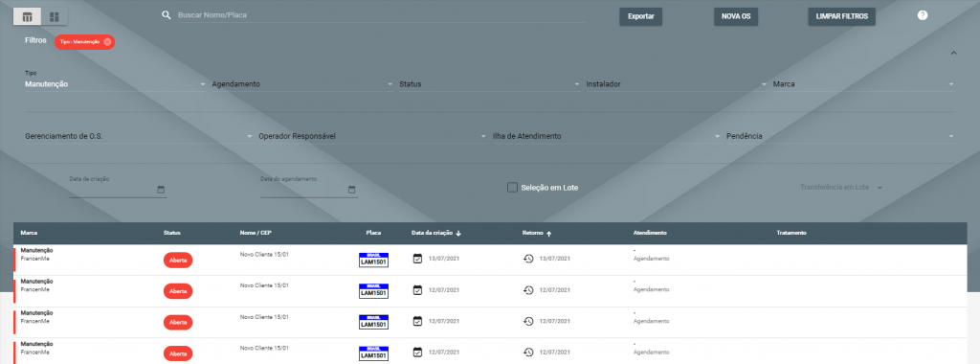Open the Marca filter dropdown
Image resolution: width=980 pixels, height=364 pixels.
click(x=864, y=83)
